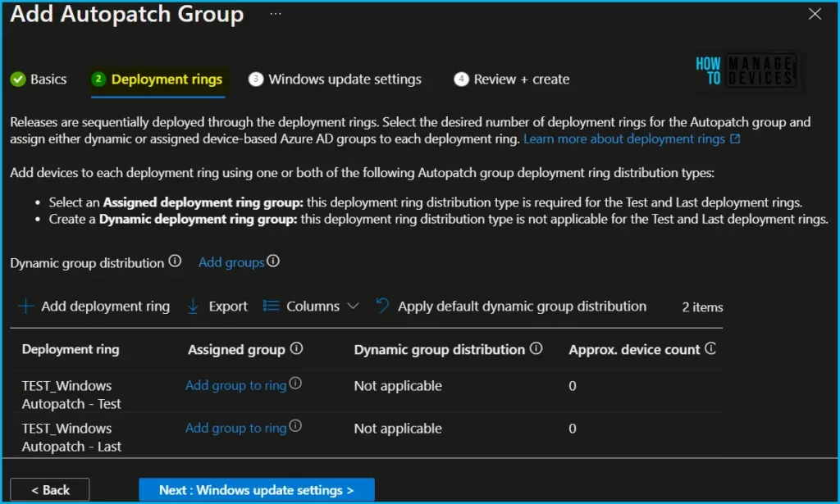Click the Add groups link

click(231, 263)
